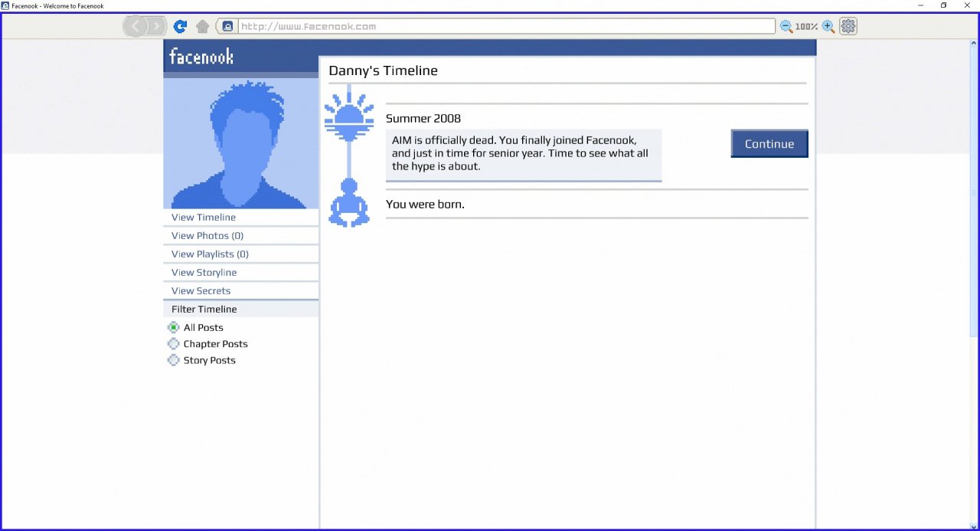Zoom out with the minus magnifier
The height and width of the screenshot is (531, 980).
click(x=786, y=27)
